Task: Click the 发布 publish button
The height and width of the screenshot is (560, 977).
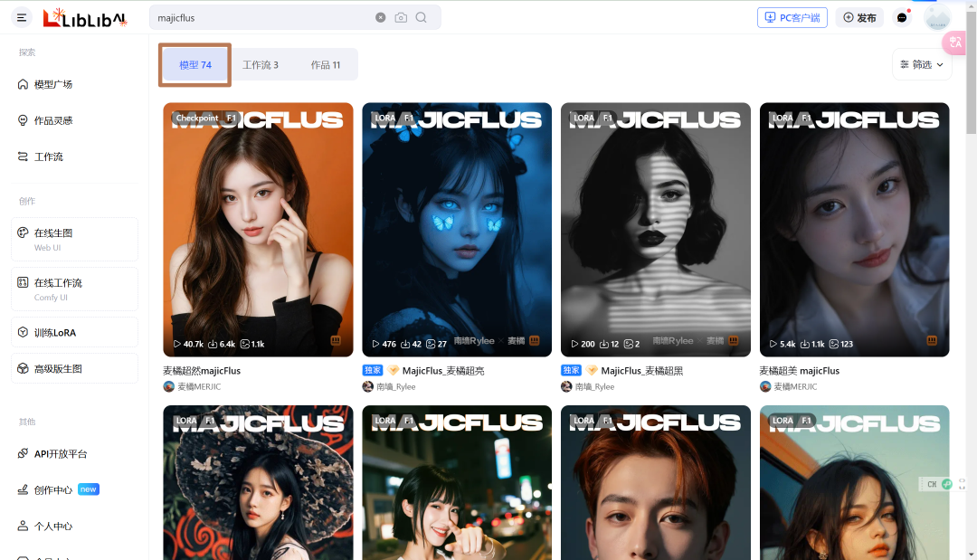Action: tap(859, 17)
